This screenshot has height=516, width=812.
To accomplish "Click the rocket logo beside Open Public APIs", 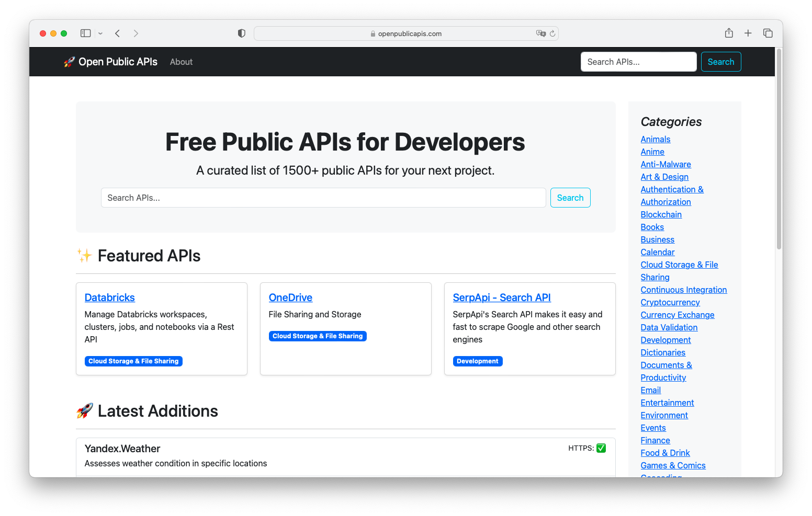I will point(69,62).
